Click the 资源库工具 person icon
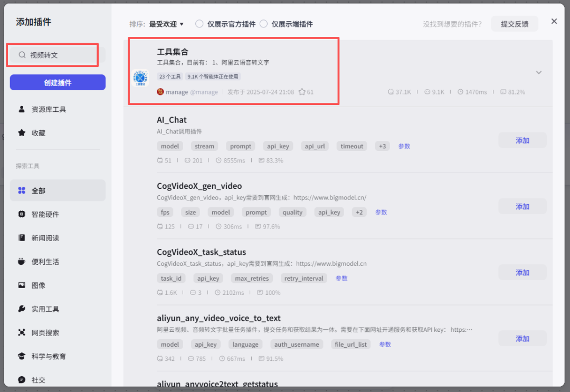This screenshot has width=570, height=392. [22, 109]
